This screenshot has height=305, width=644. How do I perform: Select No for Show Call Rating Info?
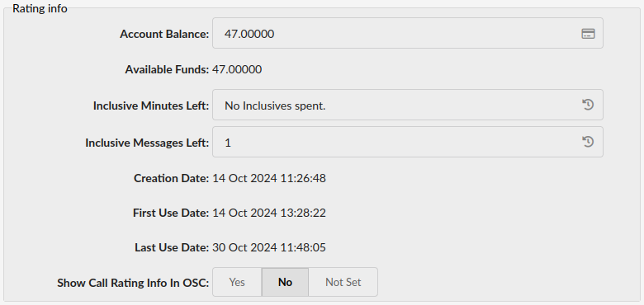(x=285, y=282)
